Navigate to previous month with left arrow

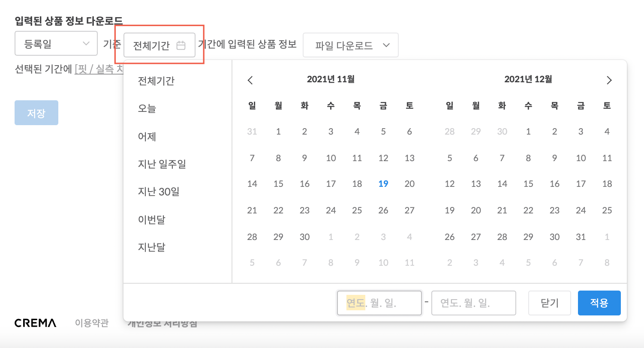pos(250,80)
